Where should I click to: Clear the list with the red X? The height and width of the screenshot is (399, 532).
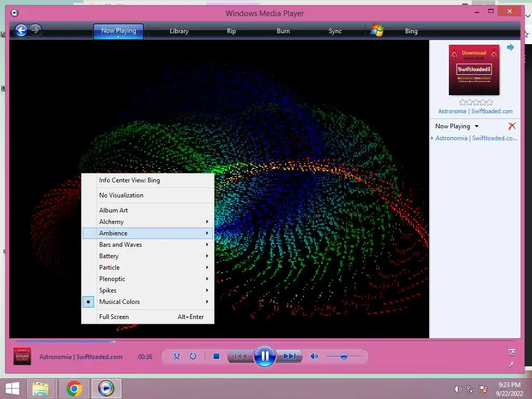[512, 126]
